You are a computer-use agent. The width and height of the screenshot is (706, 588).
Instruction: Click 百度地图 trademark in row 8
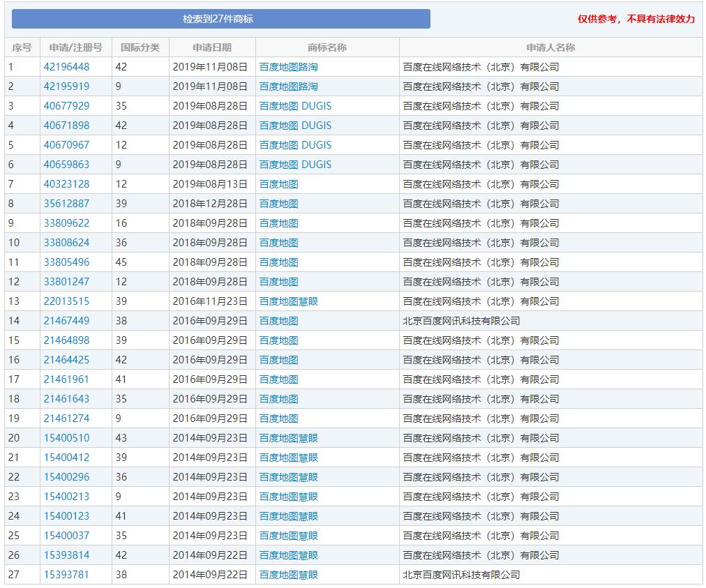pos(279,204)
